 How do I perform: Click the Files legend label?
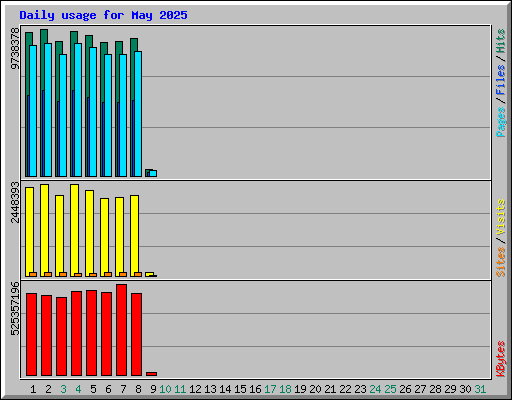coord(501,79)
